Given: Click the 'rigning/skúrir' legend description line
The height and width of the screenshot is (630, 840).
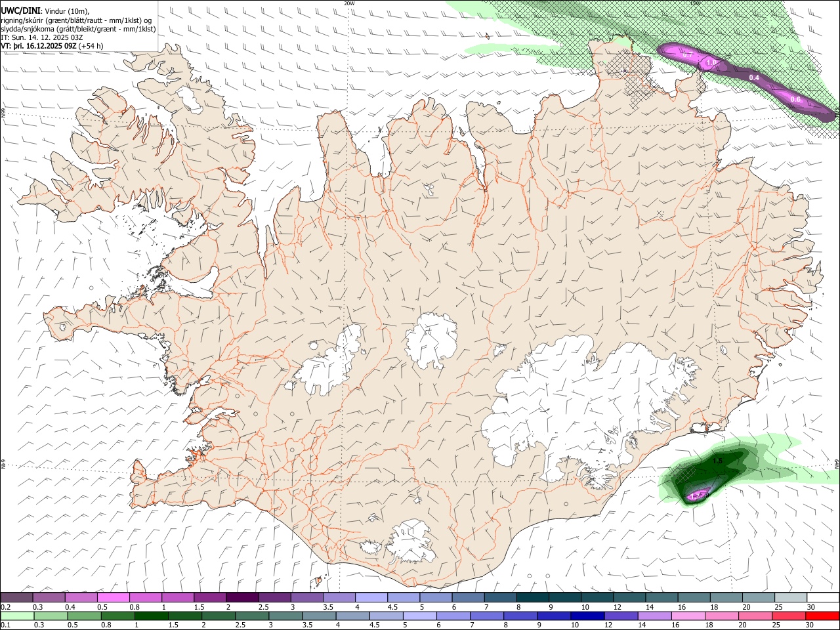Looking at the screenshot, I should (x=77, y=20).
